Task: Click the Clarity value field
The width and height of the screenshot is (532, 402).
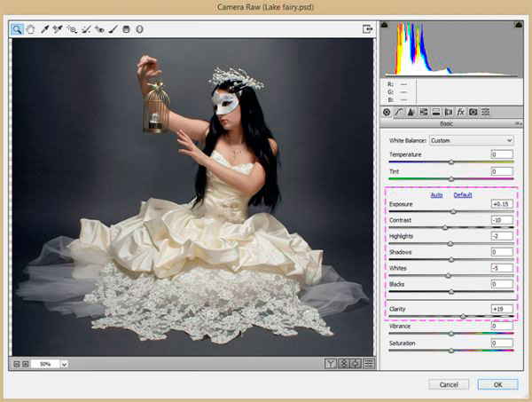Action: (502, 309)
